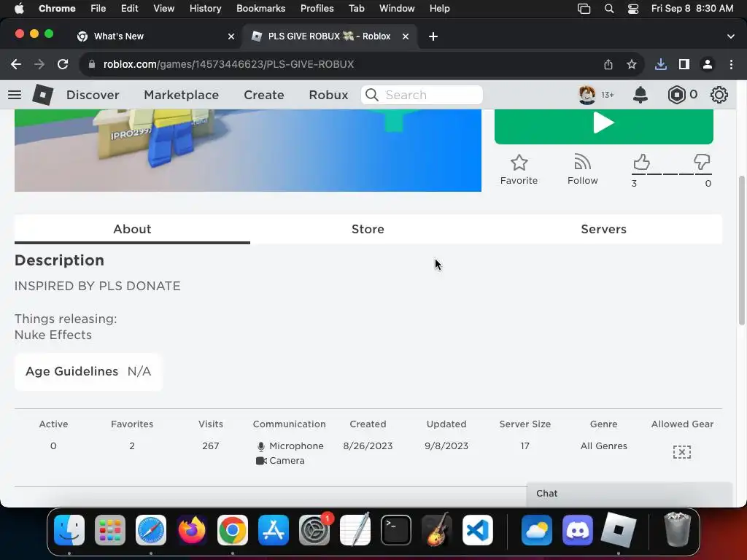The height and width of the screenshot is (560, 747).
Task: Select the About tab
Action: point(132,229)
